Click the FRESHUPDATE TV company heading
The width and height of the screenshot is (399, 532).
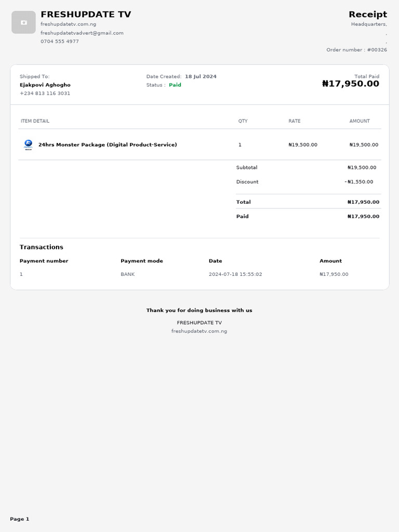(86, 15)
